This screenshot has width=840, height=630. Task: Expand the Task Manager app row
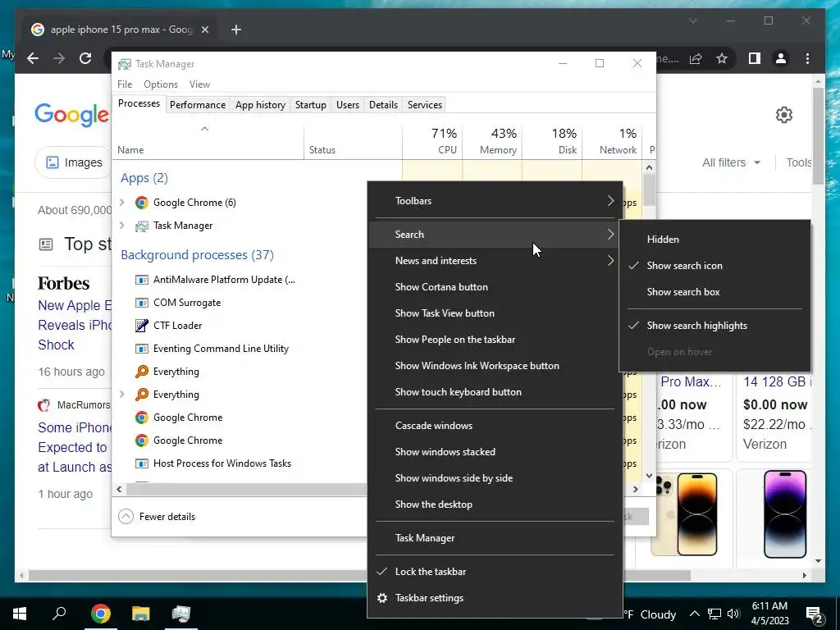(122, 226)
